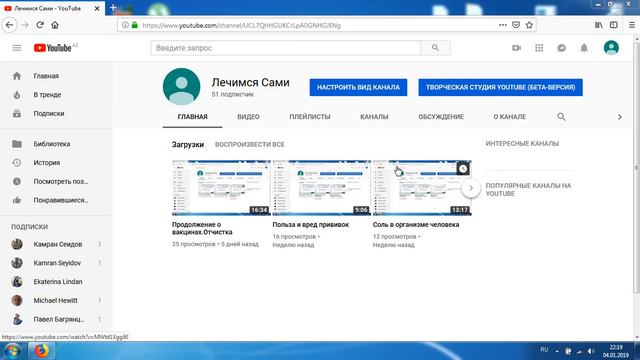Save page to Pocket icon
This screenshot has height=360, width=640.
pyautogui.click(x=516, y=25)
